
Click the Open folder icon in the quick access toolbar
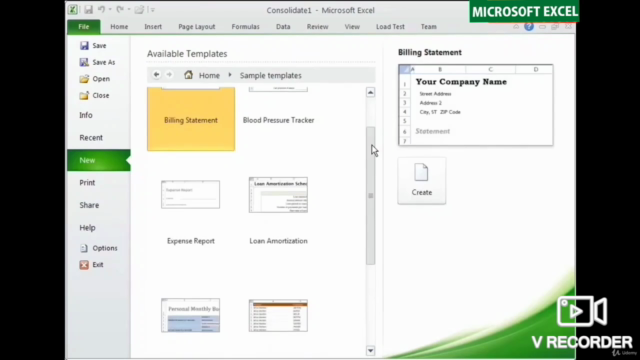pyautogui.click(x=139, y=9)
